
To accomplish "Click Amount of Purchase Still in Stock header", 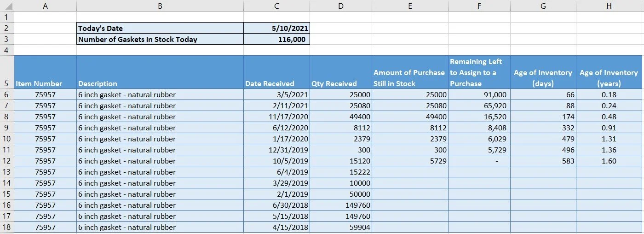I will point(410,72).
